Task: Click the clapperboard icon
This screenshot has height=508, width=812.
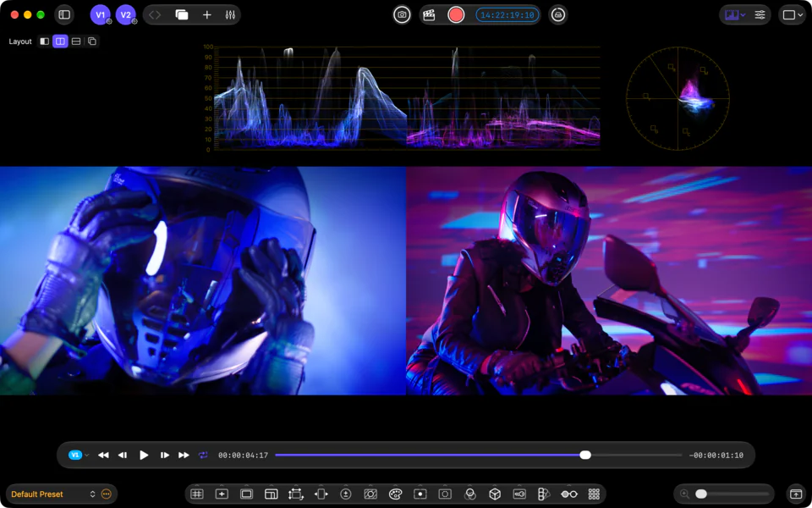Action: click(x=430, y=14)
